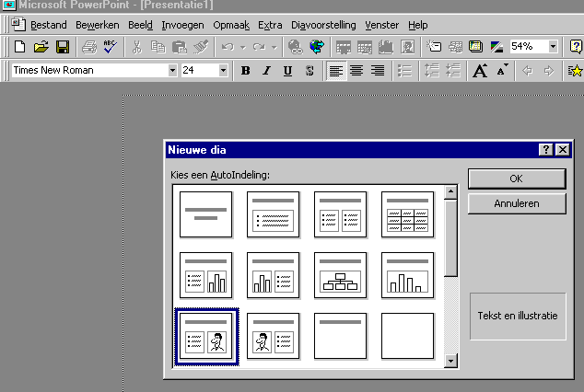Click the Insert Clip Art icon
This screenshot has width=584, height=392.
407,47
